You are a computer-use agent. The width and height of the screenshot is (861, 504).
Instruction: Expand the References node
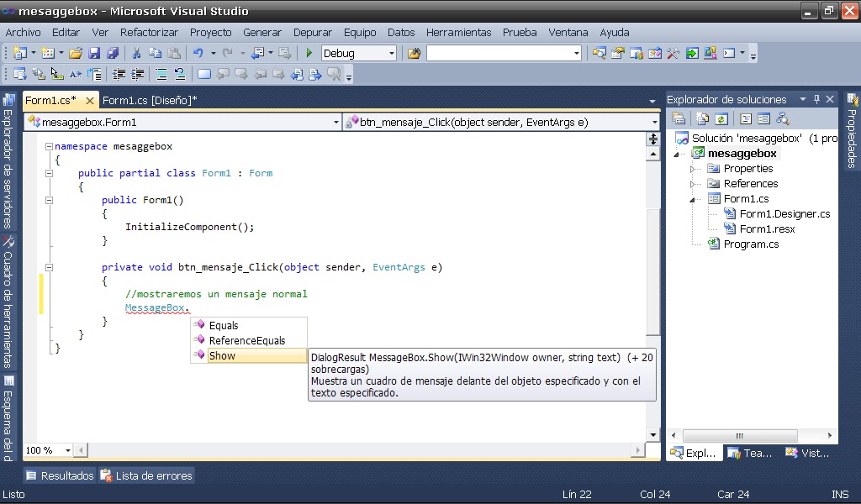click(x=693, y=183)
